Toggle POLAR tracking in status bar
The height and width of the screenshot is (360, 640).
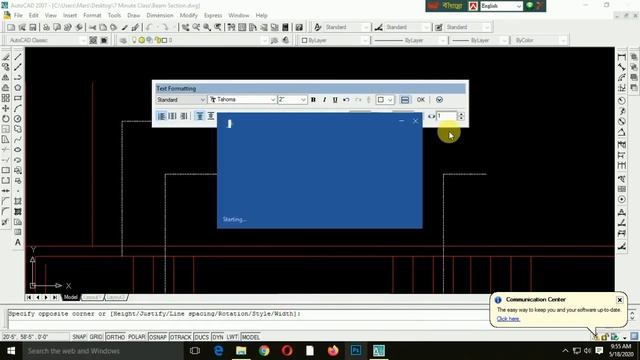point(137,337)
